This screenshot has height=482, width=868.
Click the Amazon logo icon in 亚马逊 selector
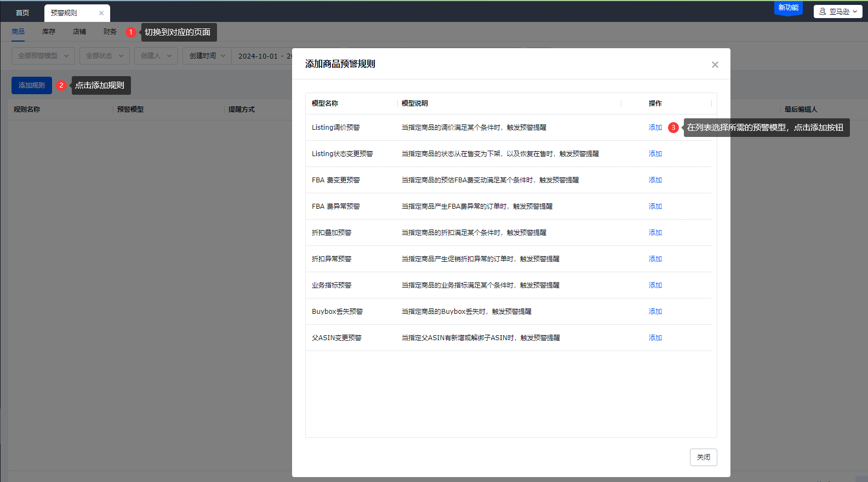pyautogui.click(x=822, y=12)
